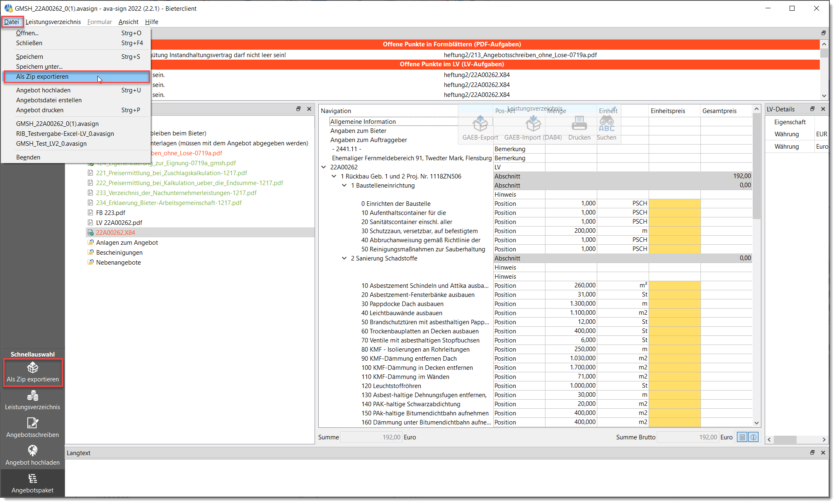Click Offene Punkte list scrollbar down arrow
The image size is (836, 504).
[x=824, y=96]
